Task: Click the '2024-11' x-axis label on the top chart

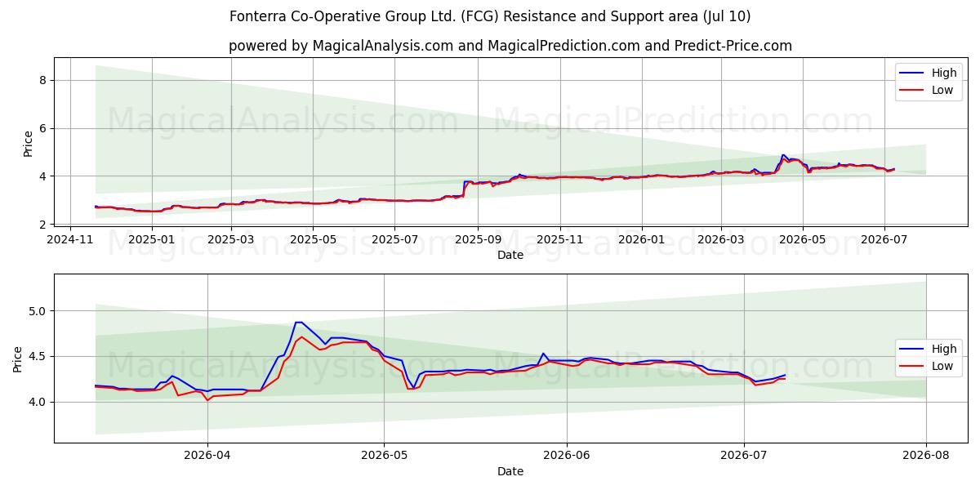Action: [69, 239]
